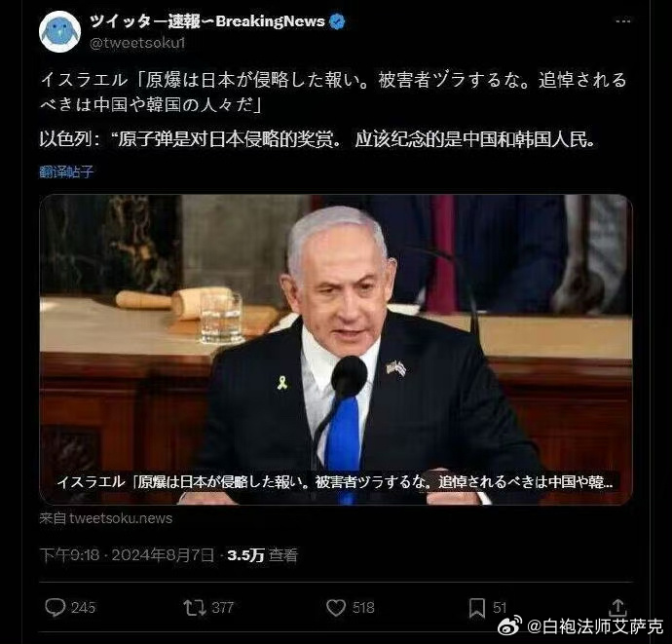Image resolution: width=672 pixels, height=644 pixels.
Task: Open the three-dot more options menu
Action: coord(622,20)
